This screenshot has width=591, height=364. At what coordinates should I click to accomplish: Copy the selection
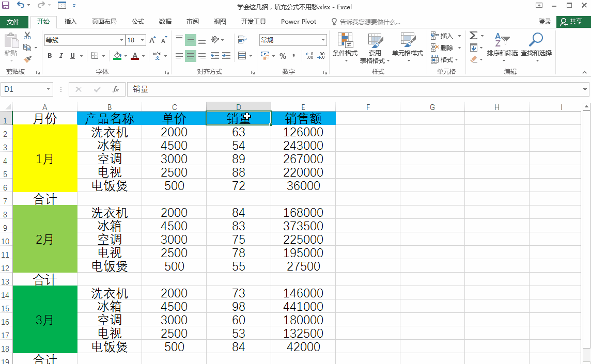pyautogui.click(x=27, y=48)
